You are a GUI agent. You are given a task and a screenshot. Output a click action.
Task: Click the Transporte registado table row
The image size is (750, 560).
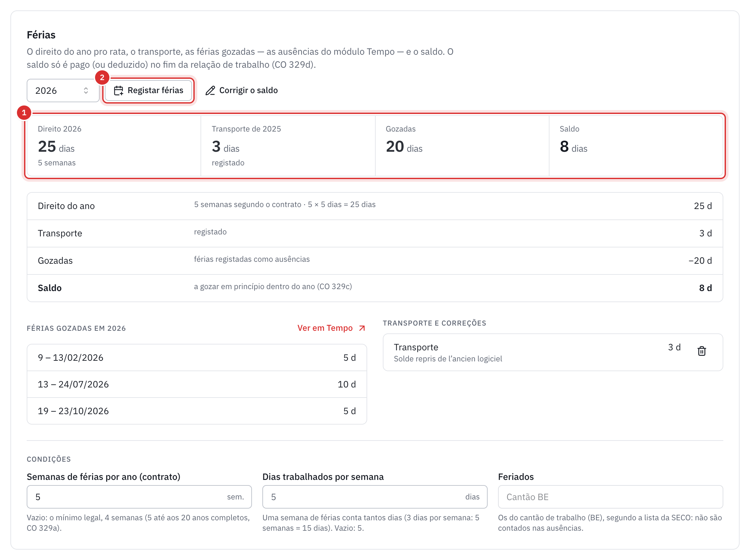[x=375, y=233]
